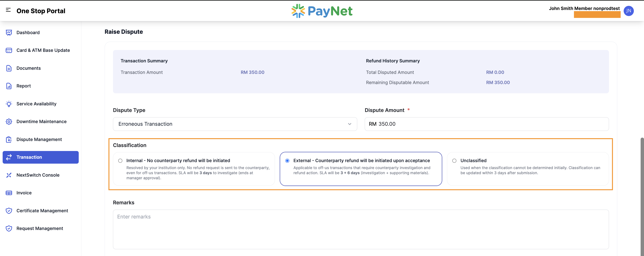Click the One Stop Portal title
644x256 pixels.
pyautogui.click(x=41, y=11)
